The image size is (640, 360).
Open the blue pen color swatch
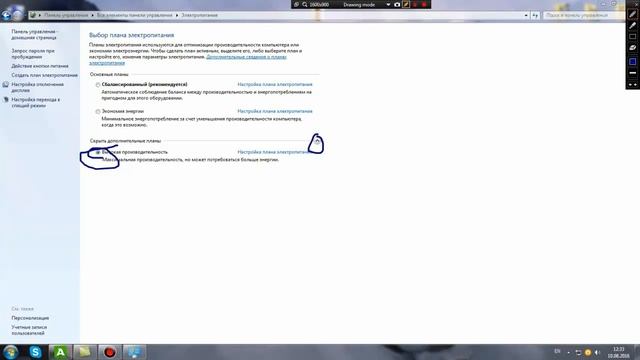(633, 61)
